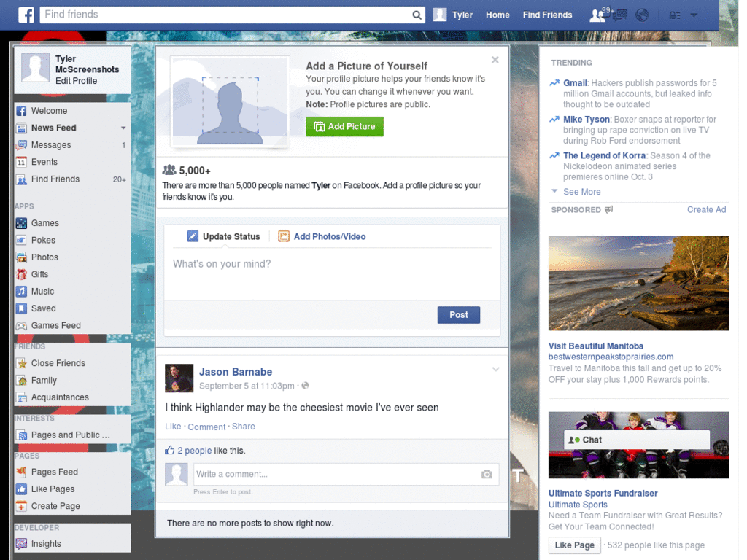Open Gifts app icon
This screenshot has width=747, height=560.
(21, 274)
